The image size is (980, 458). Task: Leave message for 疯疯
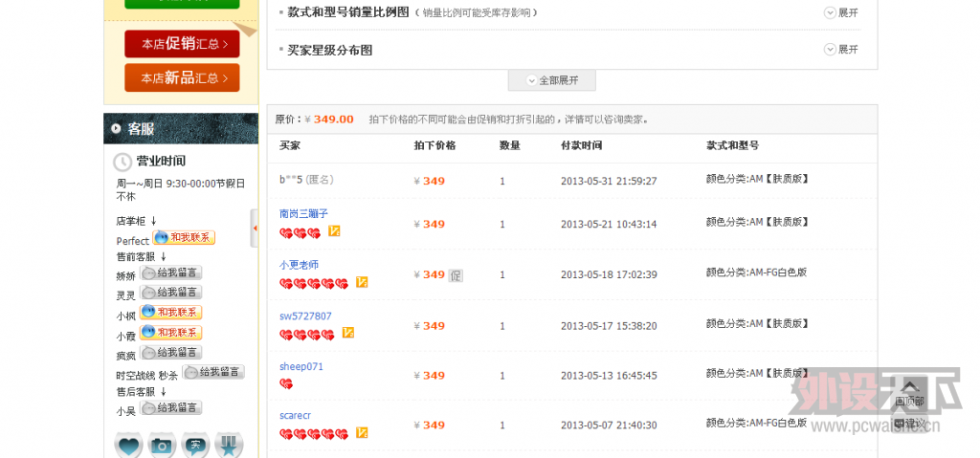(x=170, y=353)
